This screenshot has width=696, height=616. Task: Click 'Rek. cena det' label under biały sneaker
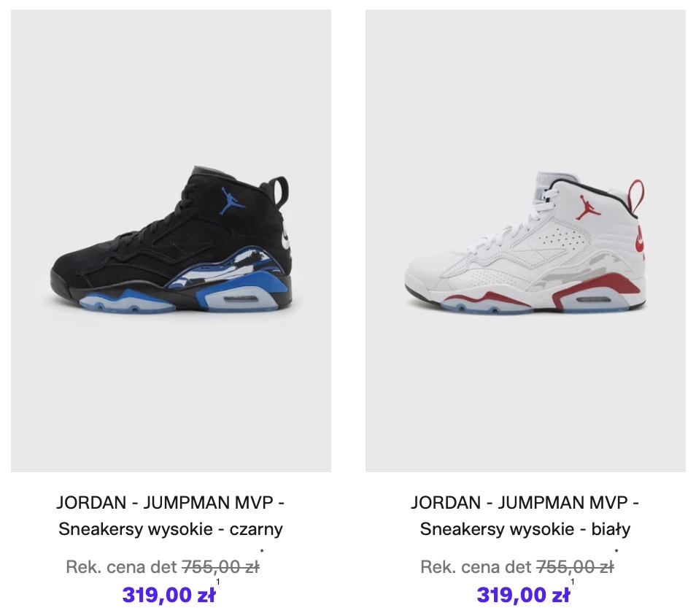(x=476, y=566)
